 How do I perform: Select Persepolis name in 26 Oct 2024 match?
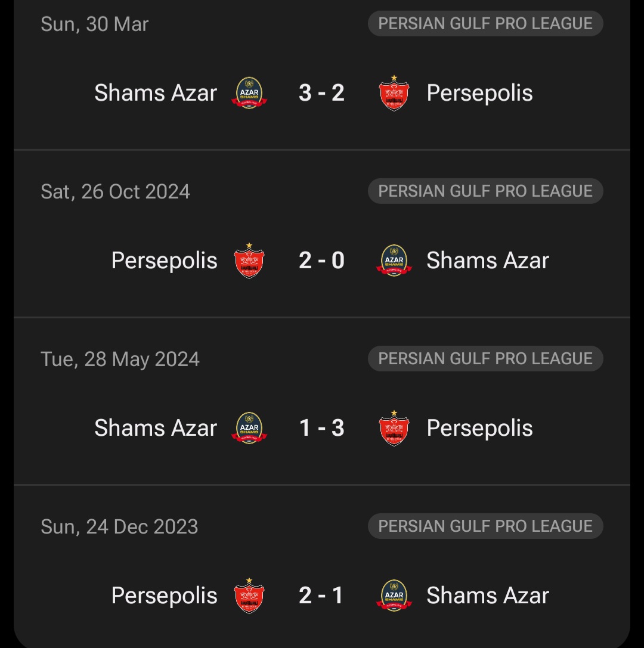164,261
